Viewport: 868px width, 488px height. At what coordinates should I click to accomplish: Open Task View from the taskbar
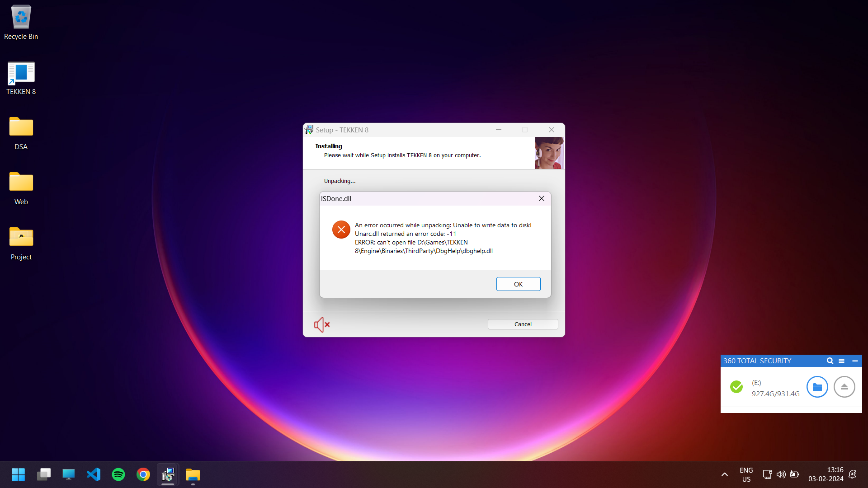coord(43,474)
